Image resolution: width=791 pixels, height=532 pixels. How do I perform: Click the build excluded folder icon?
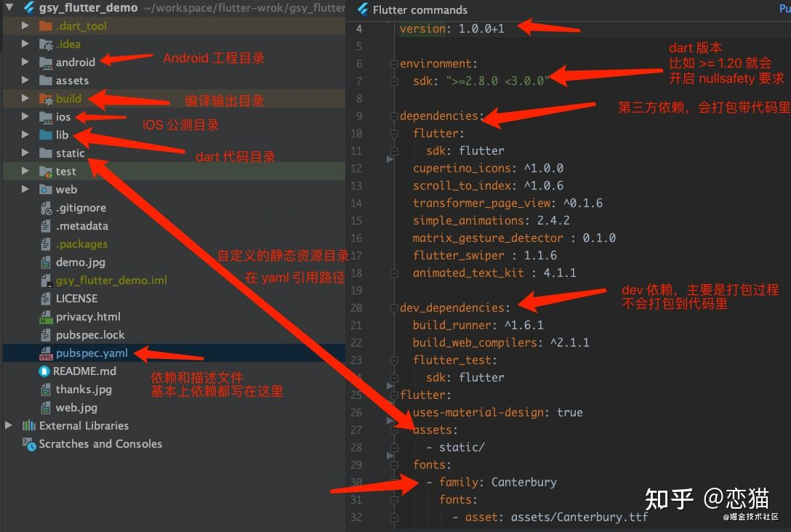(x=46, y=99)
